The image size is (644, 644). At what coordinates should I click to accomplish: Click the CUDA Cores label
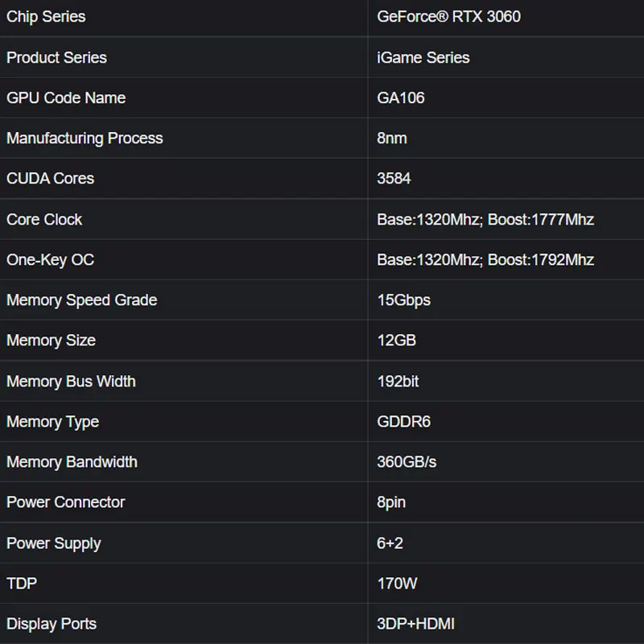point(50,179)
